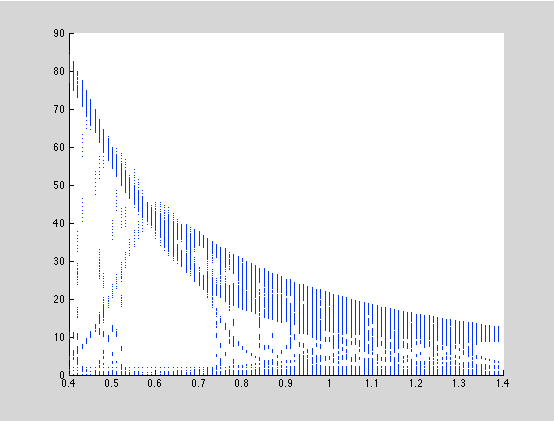Click the x-axis label 0.7

(198, 383)
